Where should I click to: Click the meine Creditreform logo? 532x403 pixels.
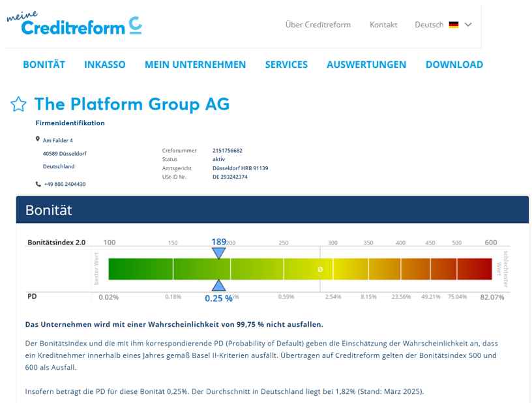[x=74, y=23]
